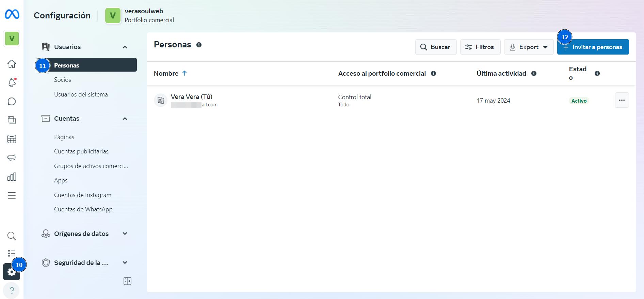Image resolution: width=644 pixels, height=299 pixels.
Task: Open three-dots menu for Vera Vera row
Action: pos(622,100)
